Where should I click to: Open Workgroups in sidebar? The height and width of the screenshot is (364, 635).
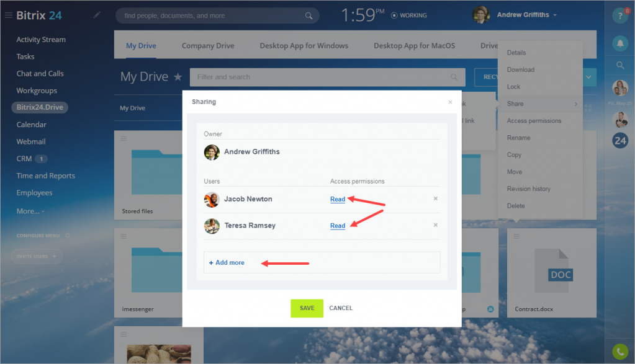tap(37, 91)
